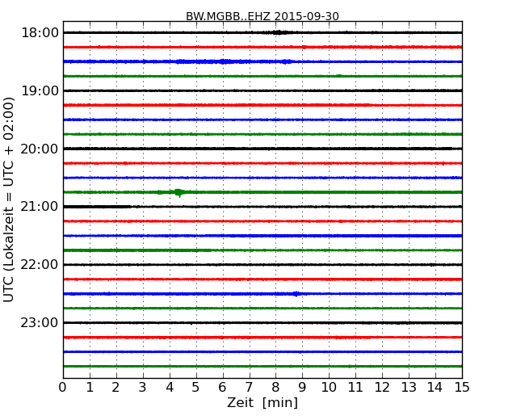Click the 21:00 time label
The image size is (525, 420).
pos(40,207)
